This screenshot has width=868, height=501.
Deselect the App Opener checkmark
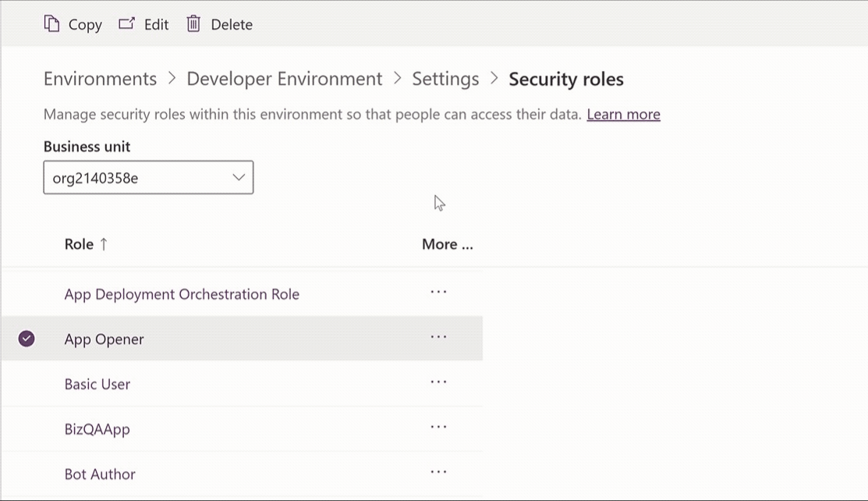(27, 339)
